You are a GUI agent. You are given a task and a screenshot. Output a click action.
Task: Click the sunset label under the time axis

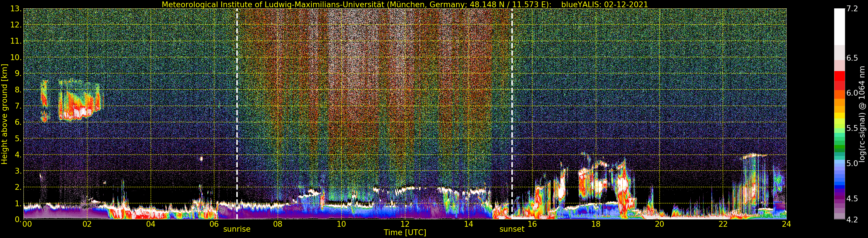pos(512,229)
